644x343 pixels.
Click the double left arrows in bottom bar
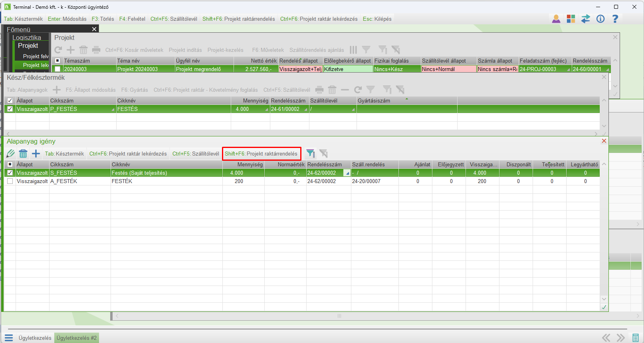(606, 338)
